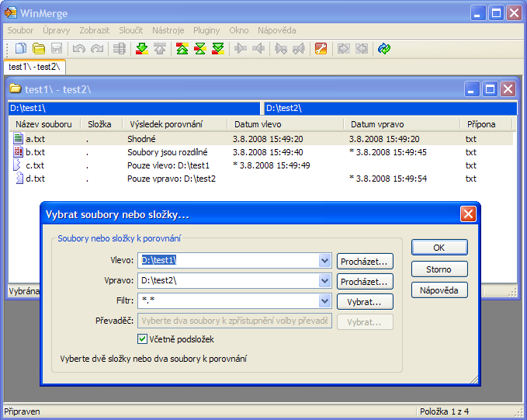The height and width of the screenshot is (420, 527).
Task: Click the New document toolbar icon
Action: pos(21,49)
